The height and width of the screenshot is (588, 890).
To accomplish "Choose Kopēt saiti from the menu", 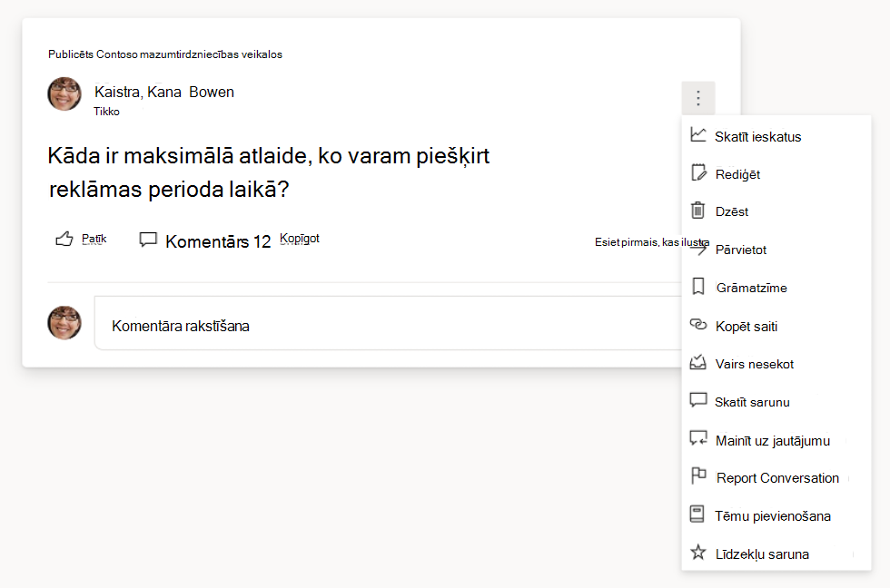I will 776,326.
